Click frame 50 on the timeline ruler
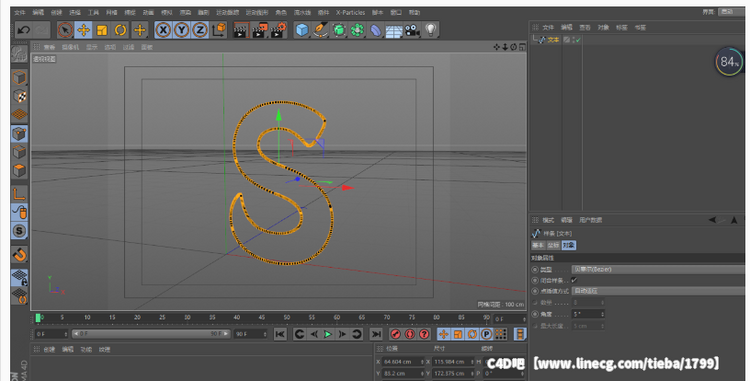 [287, 317]
